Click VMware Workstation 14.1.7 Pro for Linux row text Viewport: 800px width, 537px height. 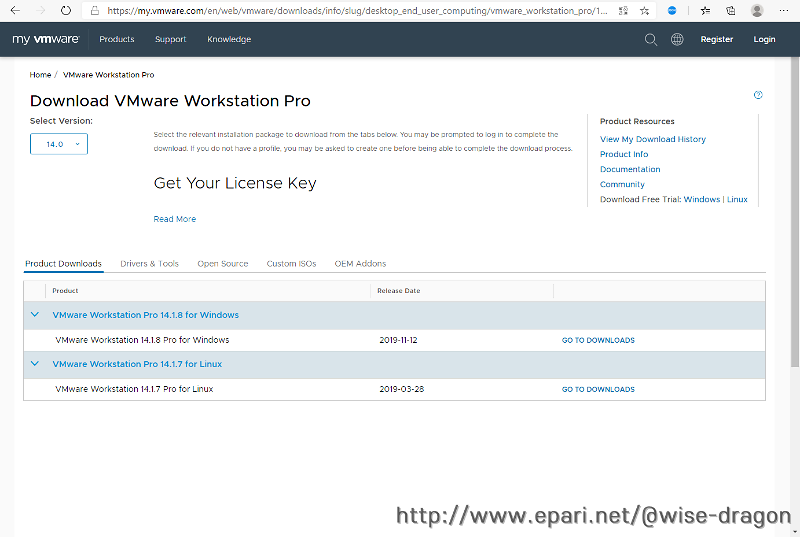(134, 389)
